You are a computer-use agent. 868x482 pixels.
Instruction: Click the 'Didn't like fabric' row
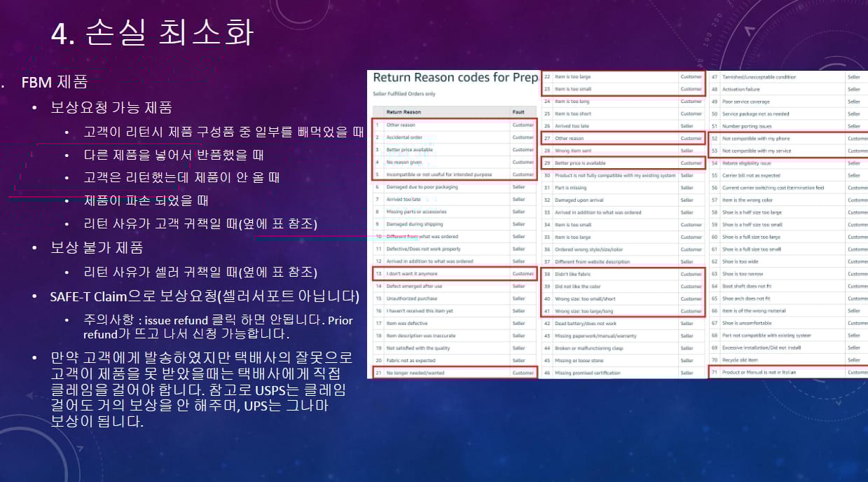(x=623, y=274)
